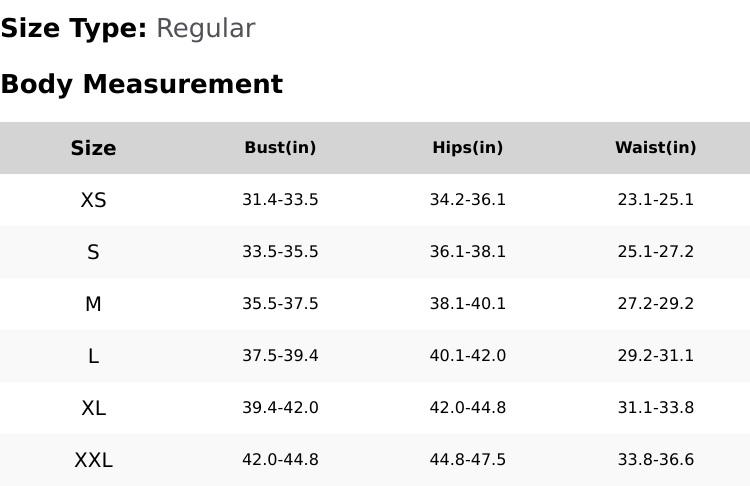Click XL waist value 31.1-33.8
The width and height of the screenshot is (750, 486).
point(655,408)
